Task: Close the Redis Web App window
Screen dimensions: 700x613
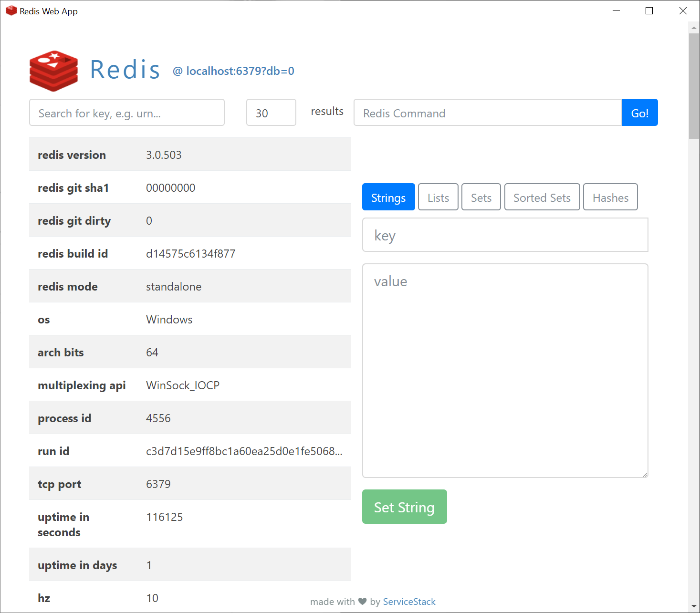Action: (x=683, y=10)
